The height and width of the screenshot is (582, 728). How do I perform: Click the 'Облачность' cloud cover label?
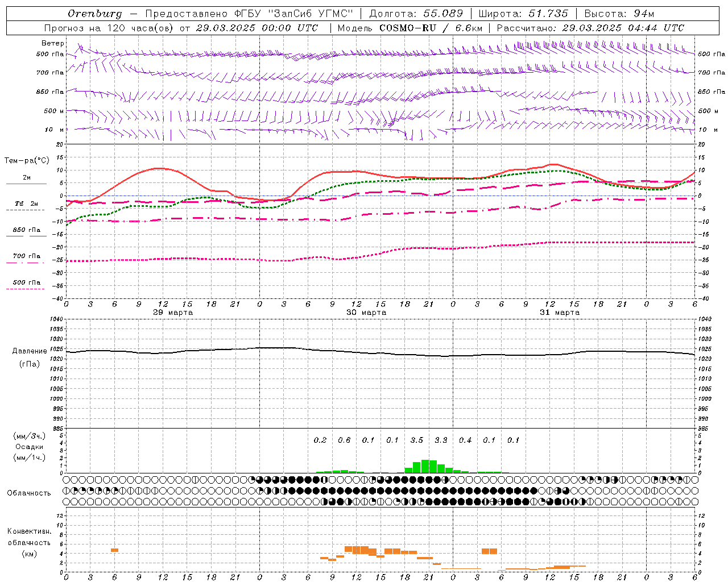tap(29, 493)
